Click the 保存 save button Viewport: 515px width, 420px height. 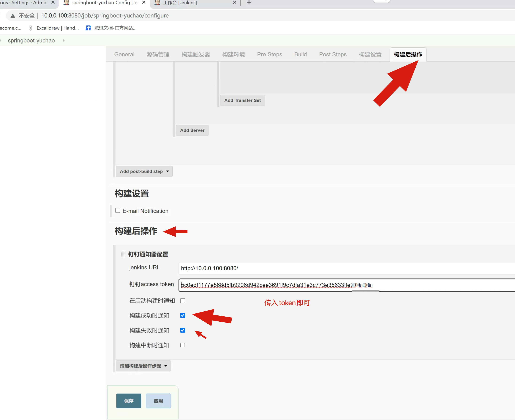[x=129, y=401]
